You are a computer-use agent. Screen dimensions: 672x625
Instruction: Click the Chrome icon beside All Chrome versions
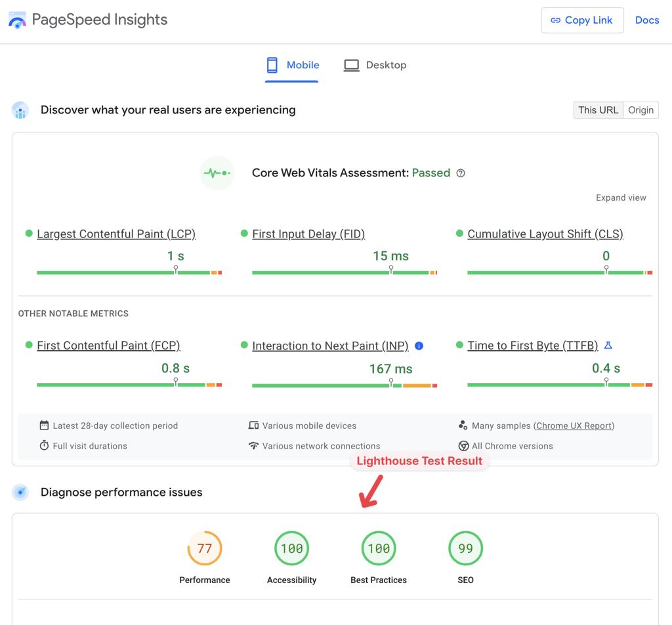463,446
